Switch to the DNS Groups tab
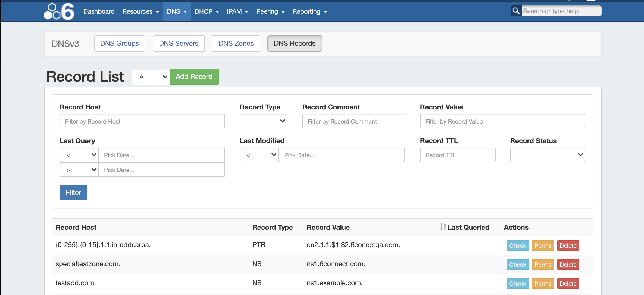This screenshot has height=295, width=644. tap(119, 44)
